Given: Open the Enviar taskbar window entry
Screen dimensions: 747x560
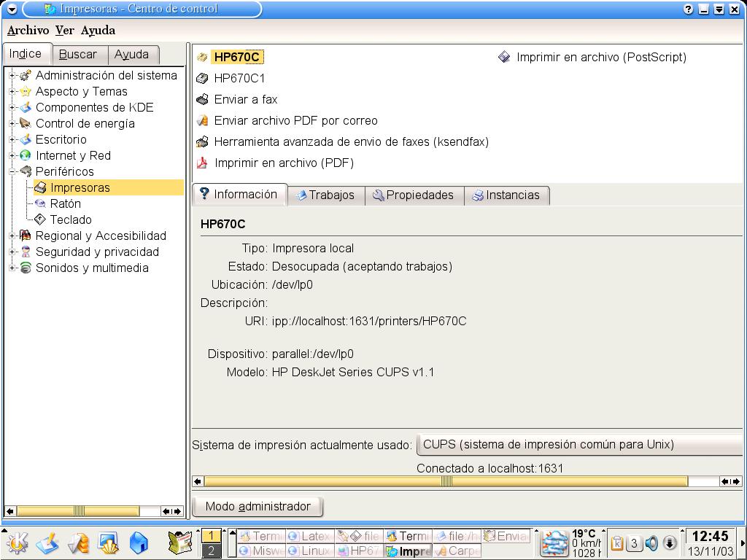Looking at the screenshot, I should click(x=506, y=536).
